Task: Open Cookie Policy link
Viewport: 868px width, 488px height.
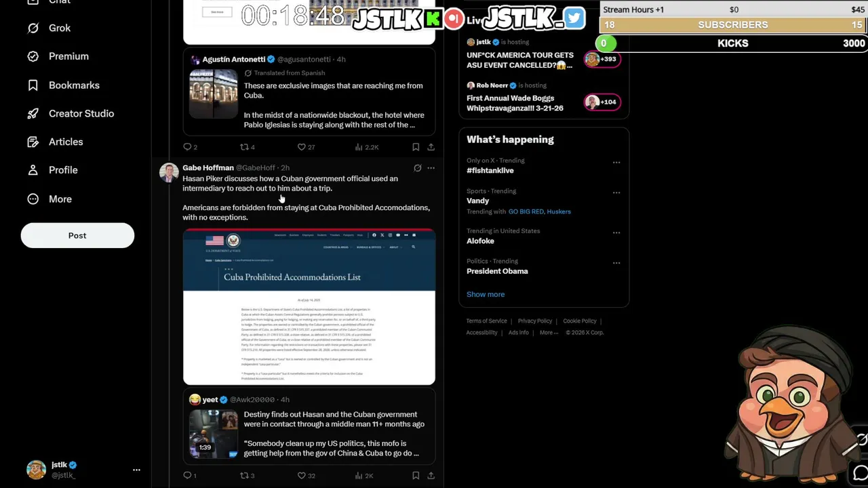Action: tap(580, 321)
